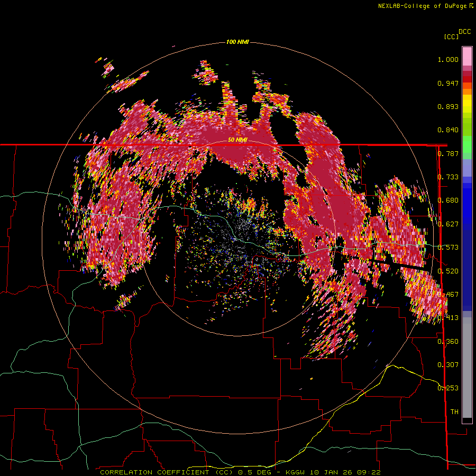The image size is (476, 476).
Task: Click the 0.307 legend value
Action: [448, 365]
